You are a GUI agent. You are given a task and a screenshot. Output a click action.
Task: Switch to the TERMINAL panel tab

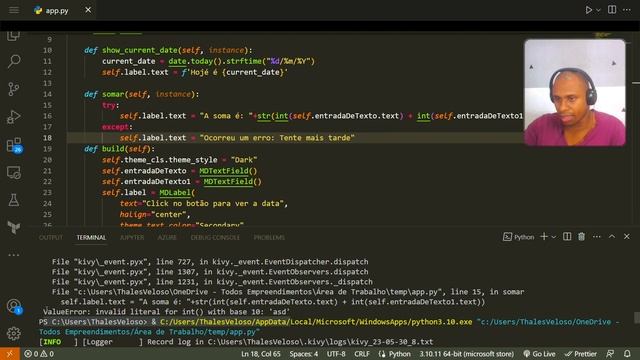pos(91,237)
